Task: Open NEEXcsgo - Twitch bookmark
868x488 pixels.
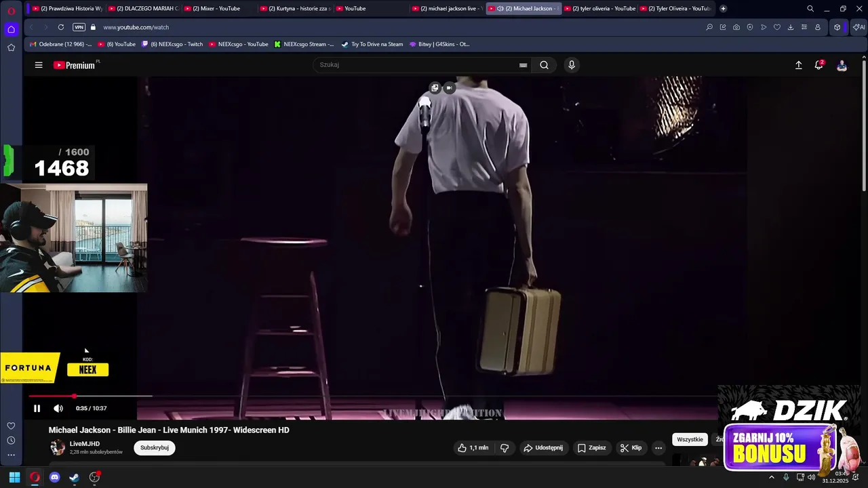Action: (172, 44)
